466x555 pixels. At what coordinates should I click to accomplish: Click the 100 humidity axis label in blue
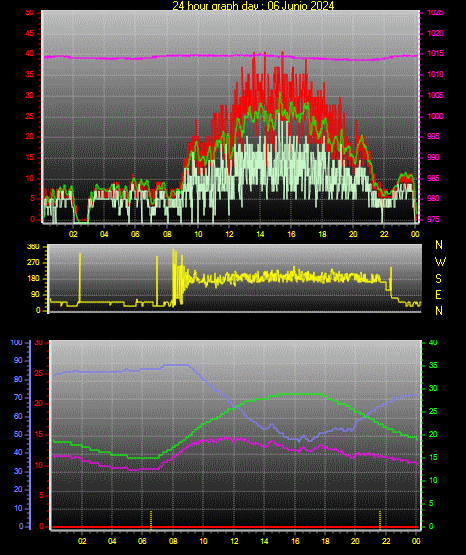pos(17,343)
